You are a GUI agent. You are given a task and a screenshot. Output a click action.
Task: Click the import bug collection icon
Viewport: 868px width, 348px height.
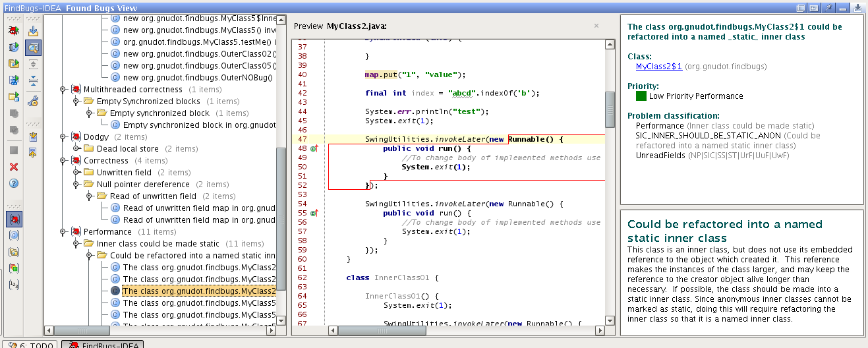(33, 136)
